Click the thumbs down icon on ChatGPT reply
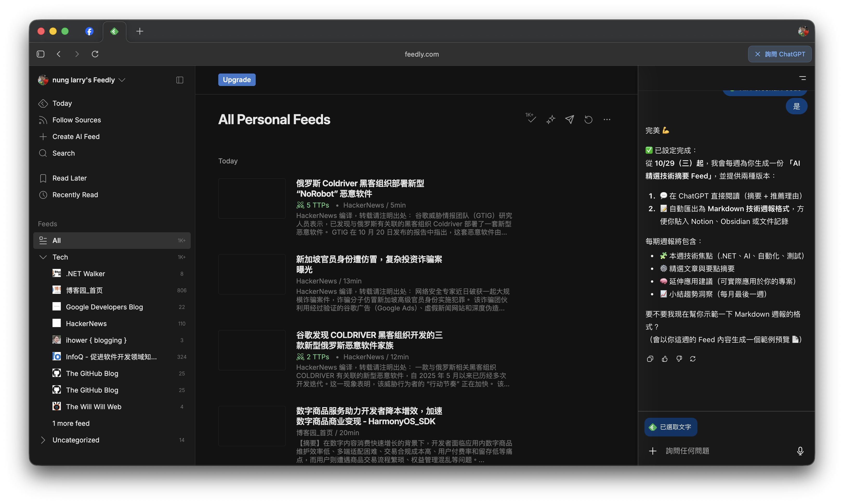This screenshot has width=844, height=504. coord(679,359)
